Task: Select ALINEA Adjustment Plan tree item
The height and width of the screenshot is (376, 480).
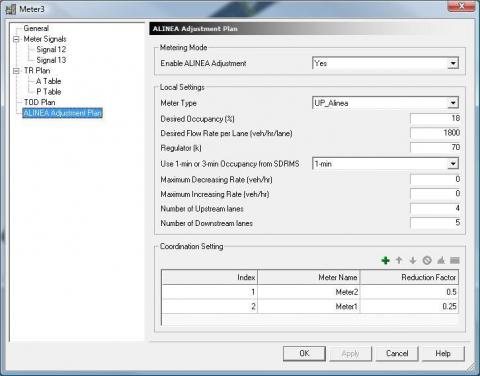Action: [x=62, y=113]
